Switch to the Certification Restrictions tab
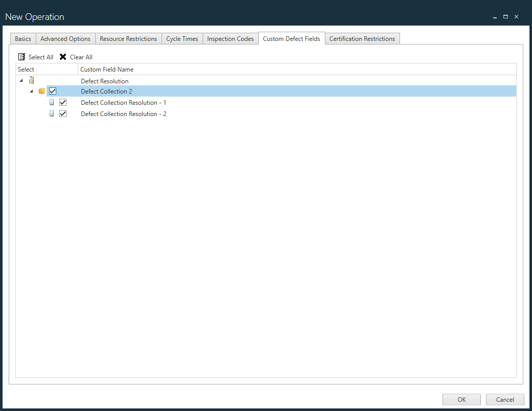532x411 pixels. [x=362, y=38]
